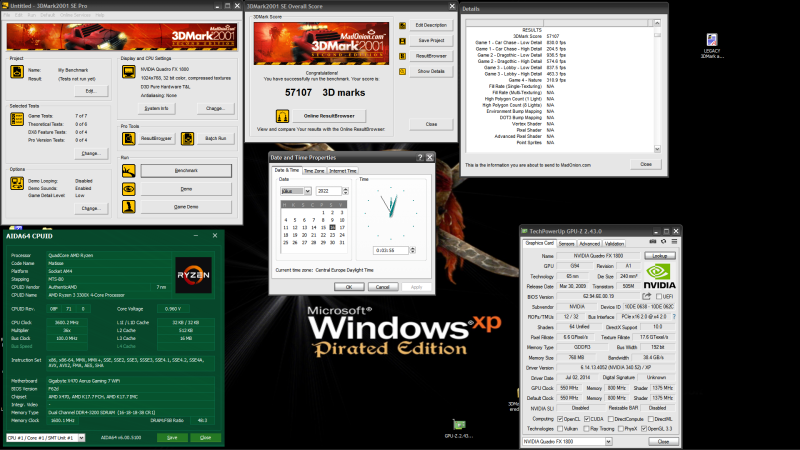Toggle the OpenCL checkbox
Screen dimensions: 800x450
pos(560,419)
